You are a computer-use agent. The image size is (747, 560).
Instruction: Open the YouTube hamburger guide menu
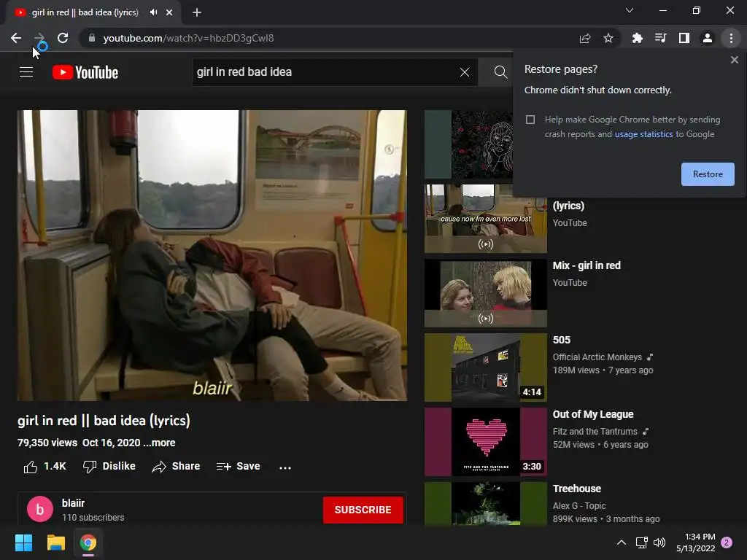[26, 72]
